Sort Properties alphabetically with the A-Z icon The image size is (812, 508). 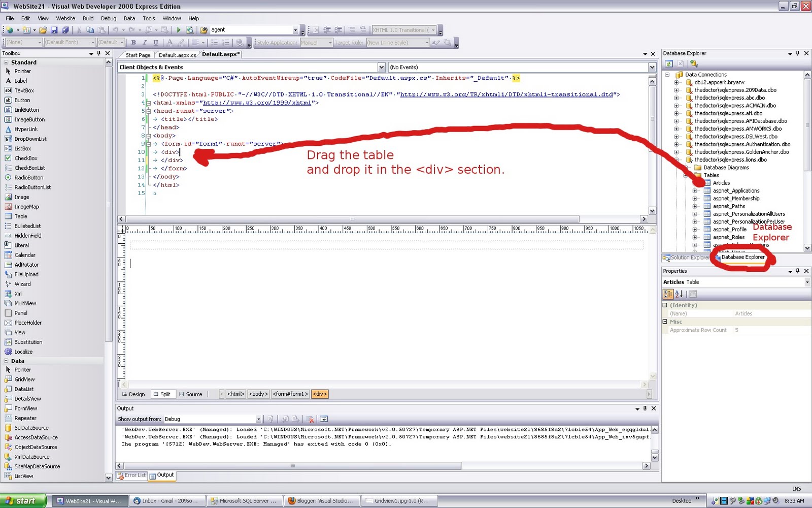(679, 294)
